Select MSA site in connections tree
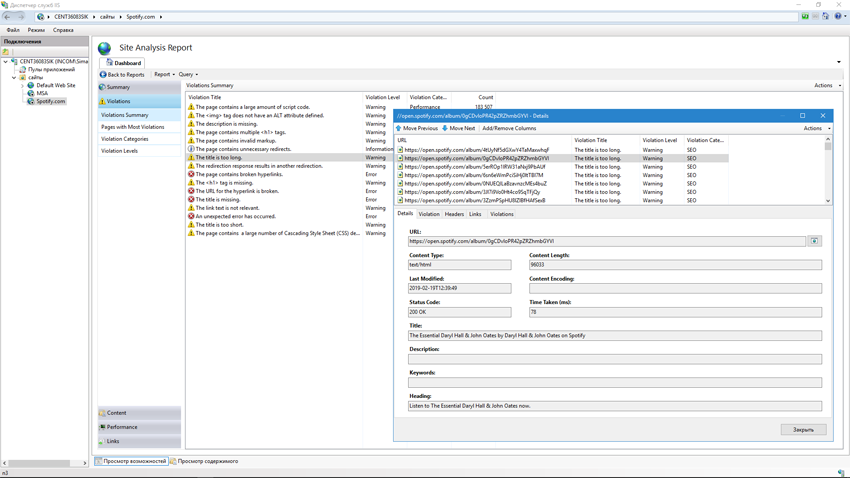 (42, 93)
